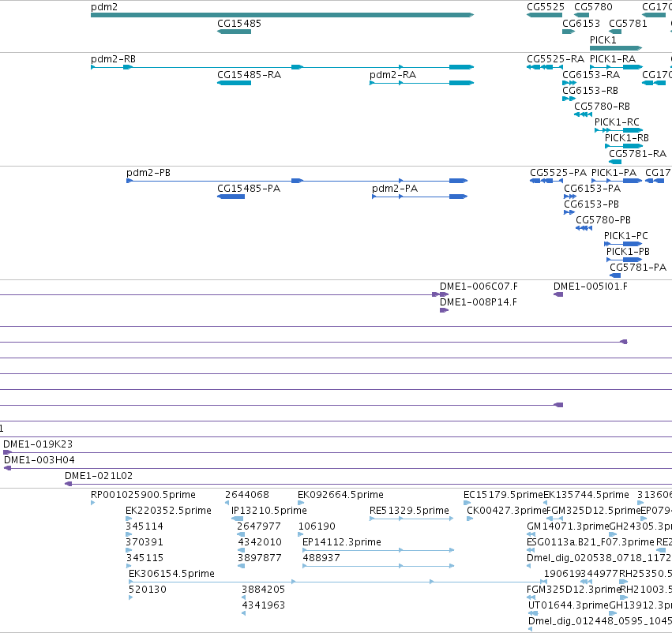
Task: Select the EST labeled 4342010
Action: [x=260, y=542]
